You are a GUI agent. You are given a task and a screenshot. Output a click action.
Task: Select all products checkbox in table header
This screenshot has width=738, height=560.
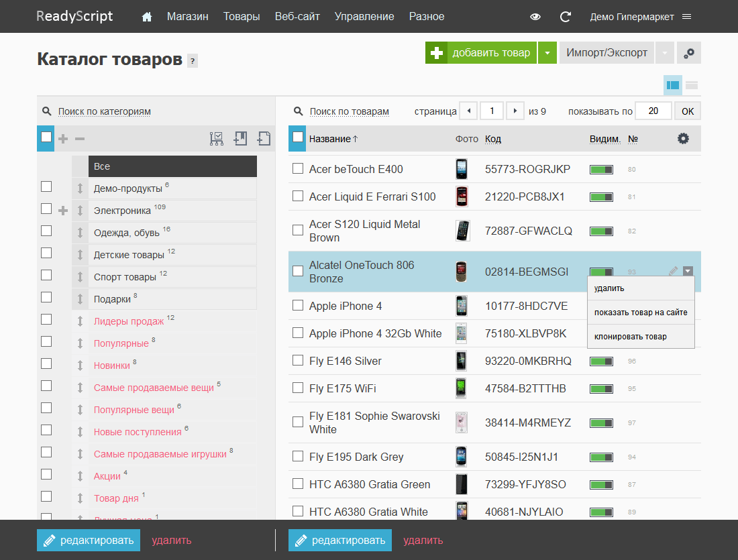tap(297, 137)
